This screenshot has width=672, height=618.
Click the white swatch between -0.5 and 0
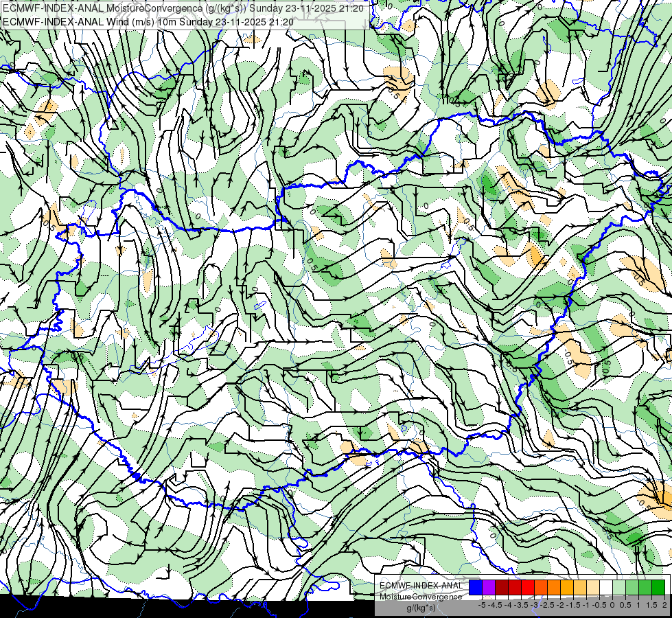[x=606, y=587]
